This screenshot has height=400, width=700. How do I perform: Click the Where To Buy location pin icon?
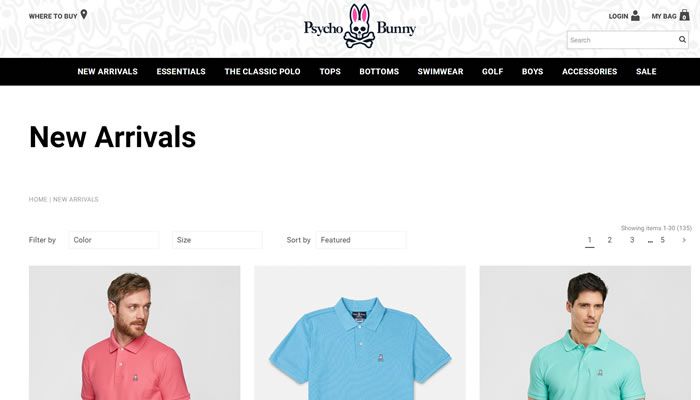(x=83, y=15)
